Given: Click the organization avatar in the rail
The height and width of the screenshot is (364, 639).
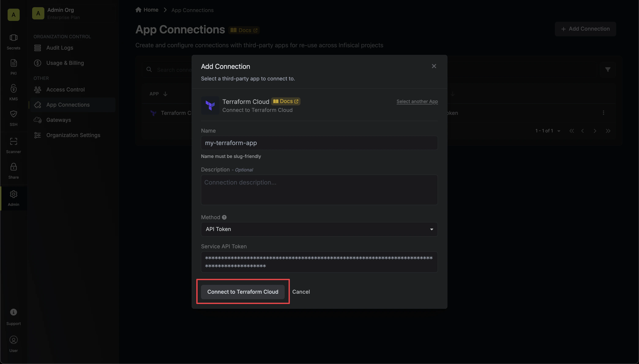Looking at the screenshot, I should pyautogui.click(x=14, y=15).
